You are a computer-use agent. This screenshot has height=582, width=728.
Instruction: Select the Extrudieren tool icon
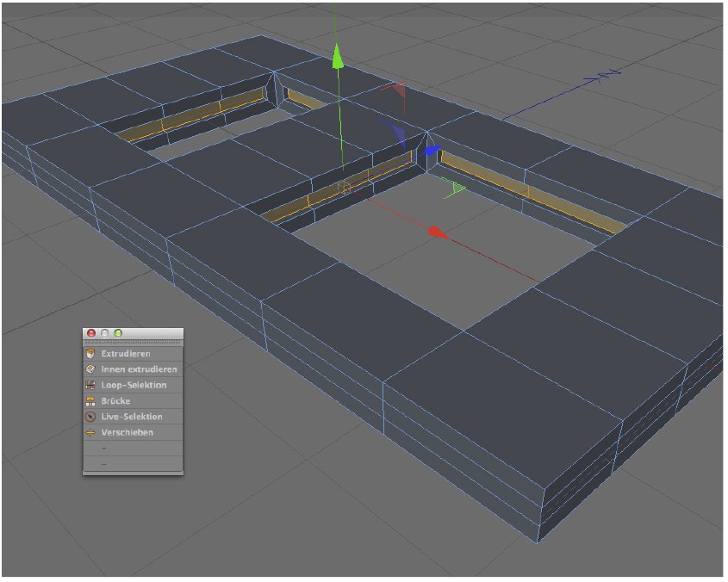(90, 354)
